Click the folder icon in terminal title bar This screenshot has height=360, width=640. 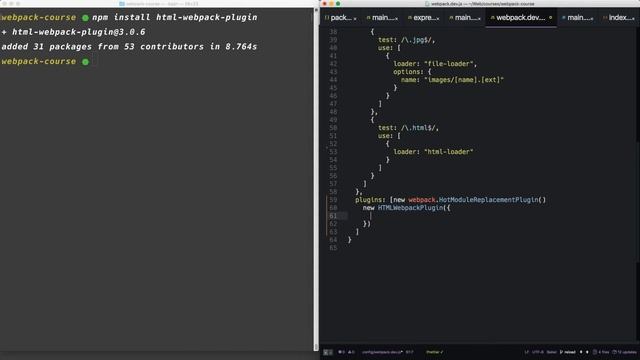(122, 4)
